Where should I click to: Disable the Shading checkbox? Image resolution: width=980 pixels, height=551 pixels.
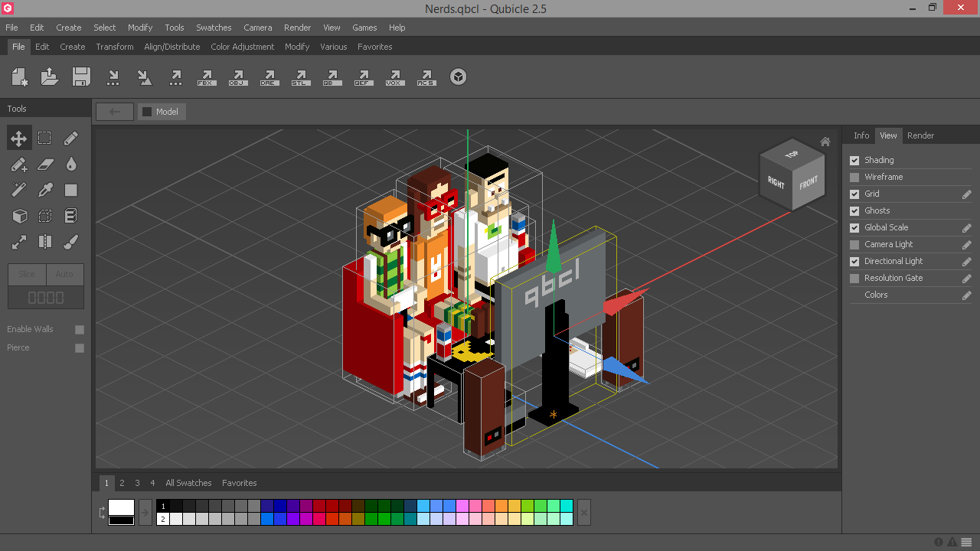pos(854,161)
